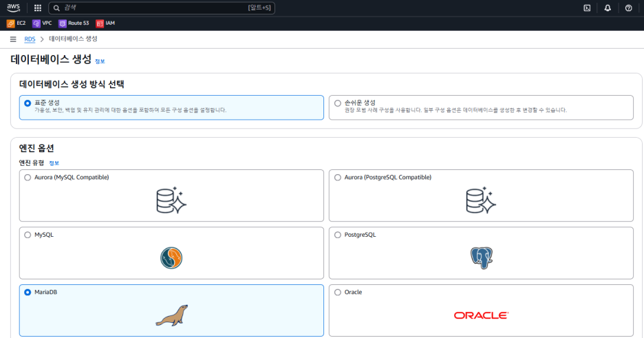Select the 표준 생성 radio button

pos(28,103)
